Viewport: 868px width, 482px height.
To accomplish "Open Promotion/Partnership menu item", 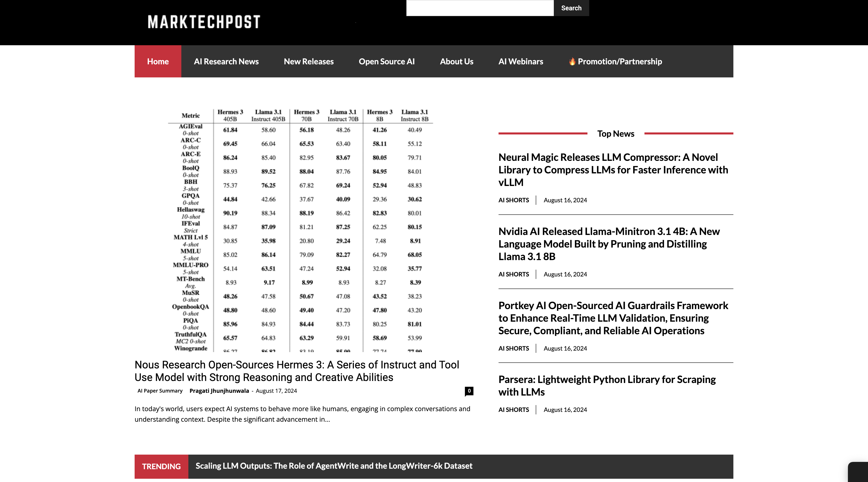I will click(x=615, y=61).
